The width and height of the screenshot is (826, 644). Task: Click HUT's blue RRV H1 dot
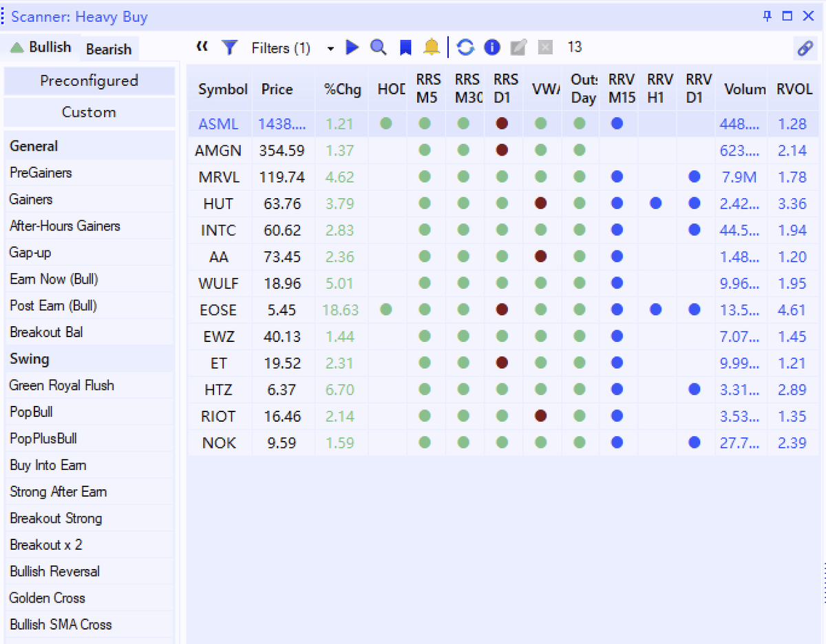[x=656, y=204]
